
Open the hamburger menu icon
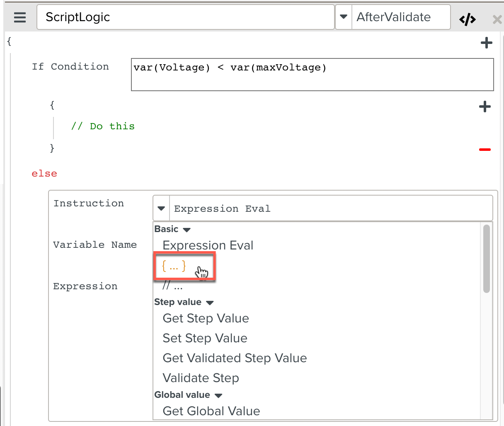pyautogui.click(x=19, y=17)
